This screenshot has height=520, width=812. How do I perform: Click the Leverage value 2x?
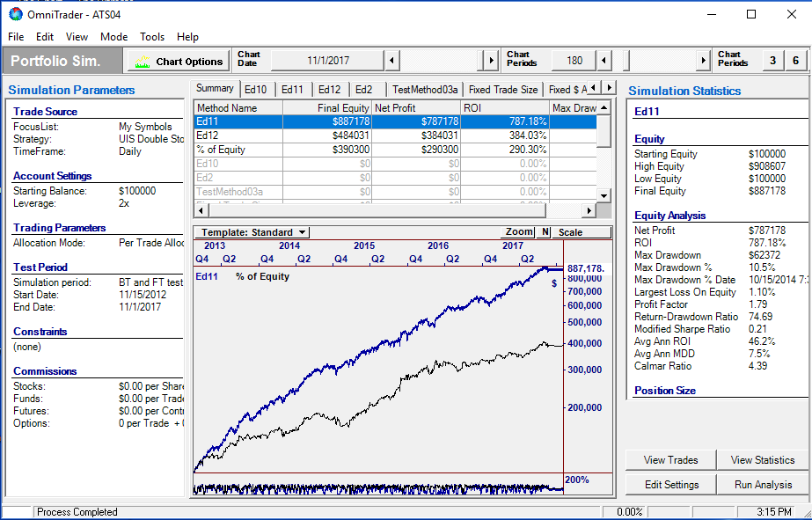124,203
